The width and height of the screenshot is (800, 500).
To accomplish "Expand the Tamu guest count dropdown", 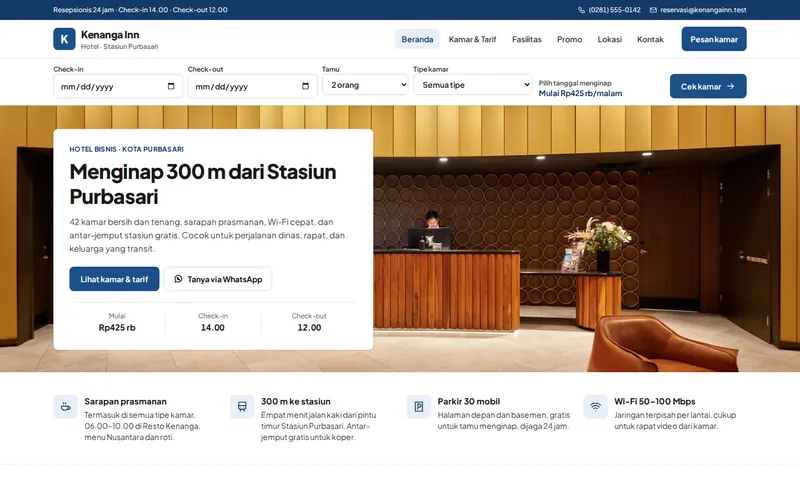I will (x=365, y=85).
